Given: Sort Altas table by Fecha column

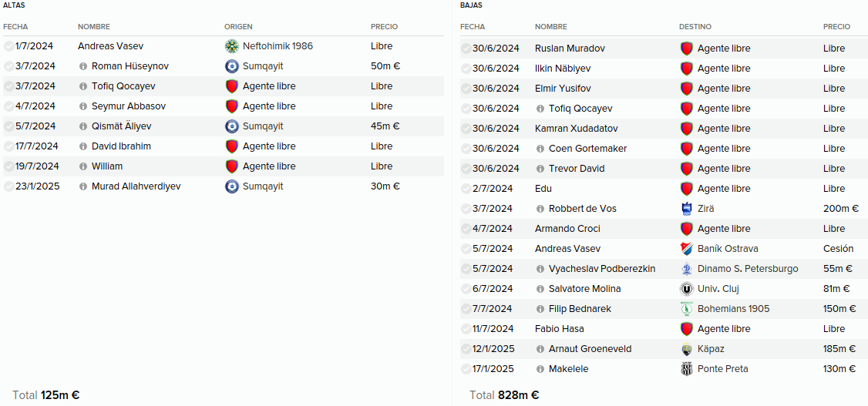Looking at the screenshot, I should point(15,26).
